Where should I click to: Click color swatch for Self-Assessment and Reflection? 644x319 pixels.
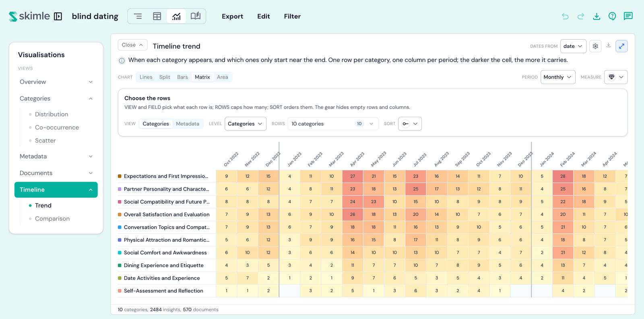click(120, 291)
